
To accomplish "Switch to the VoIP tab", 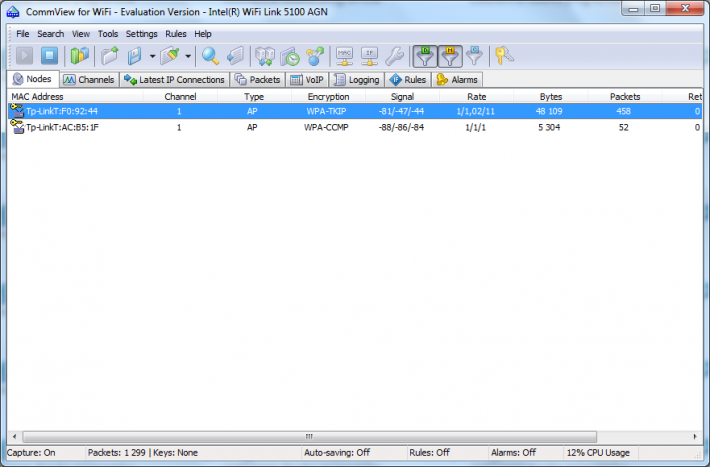I will tap(307, 80).
